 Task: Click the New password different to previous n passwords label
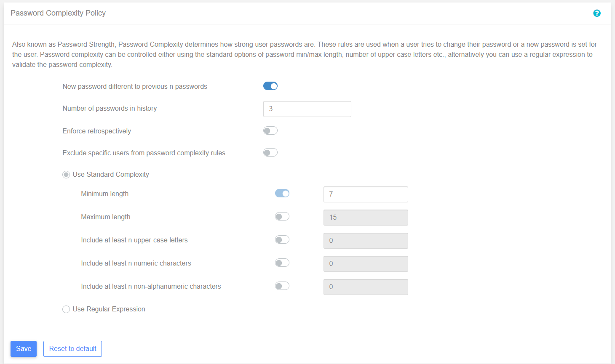pyautogui.click(x=135, y=87)
